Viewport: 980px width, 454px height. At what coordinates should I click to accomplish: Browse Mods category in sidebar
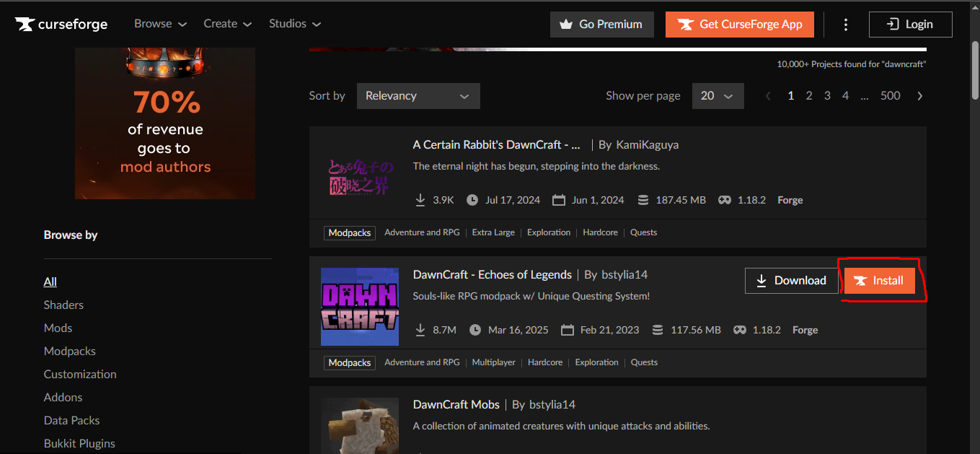58,328
